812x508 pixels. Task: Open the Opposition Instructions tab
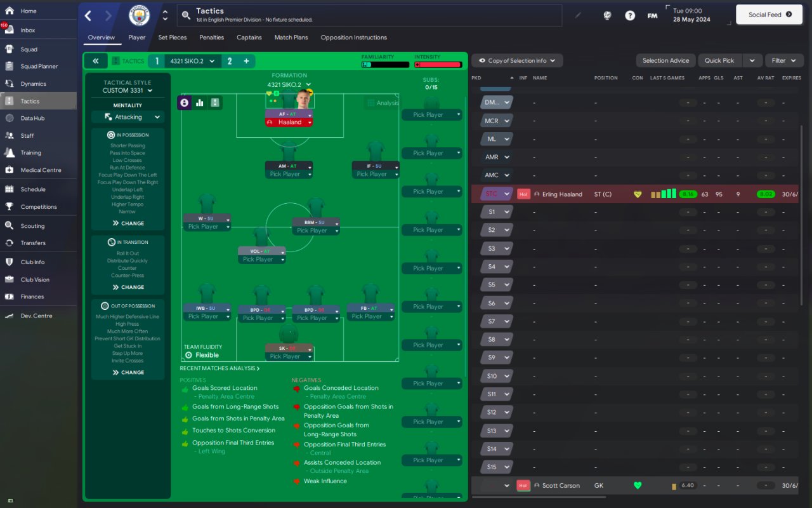point(354,37)
